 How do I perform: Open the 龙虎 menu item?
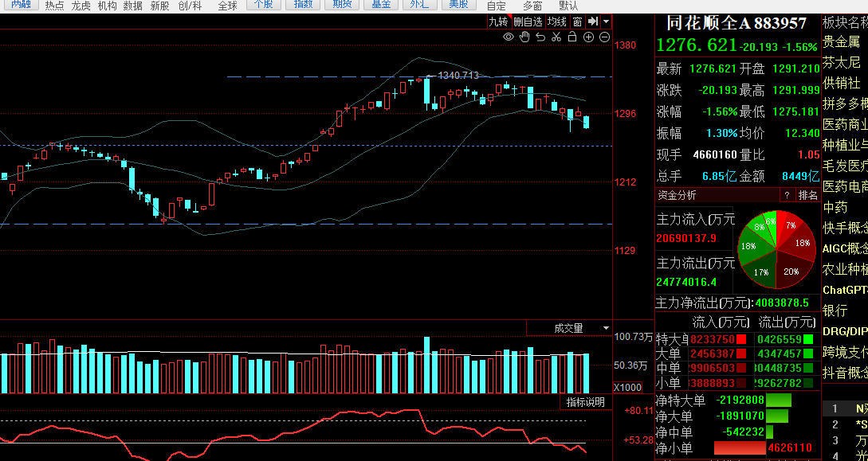click(81, 6)
